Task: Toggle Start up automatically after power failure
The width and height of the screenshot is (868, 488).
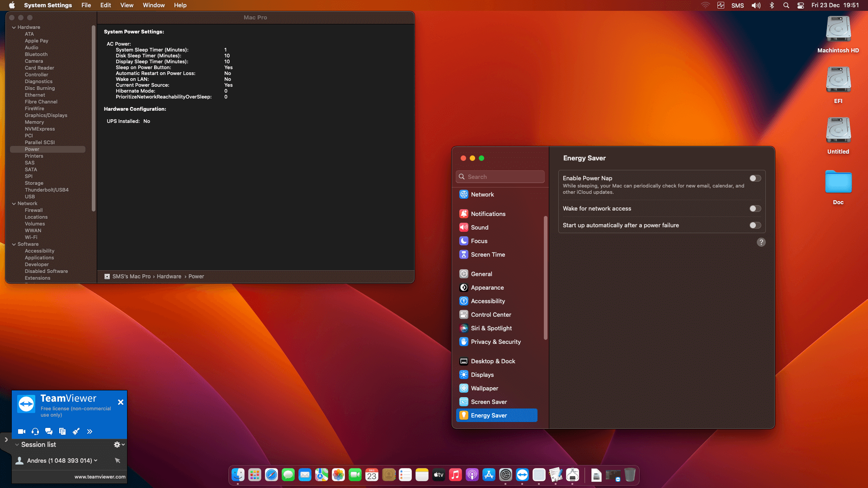Action: [x=755, y=225]
